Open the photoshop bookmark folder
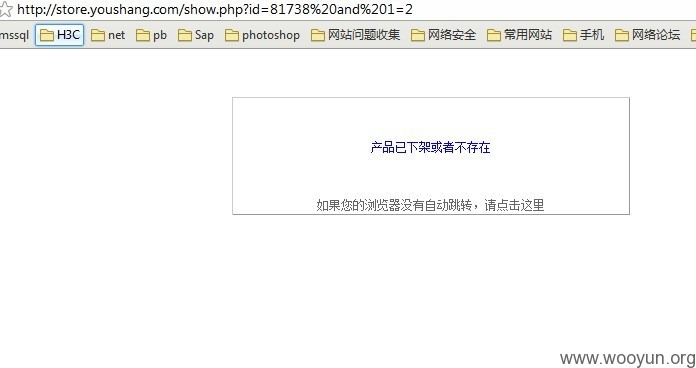 pos(262,35)
